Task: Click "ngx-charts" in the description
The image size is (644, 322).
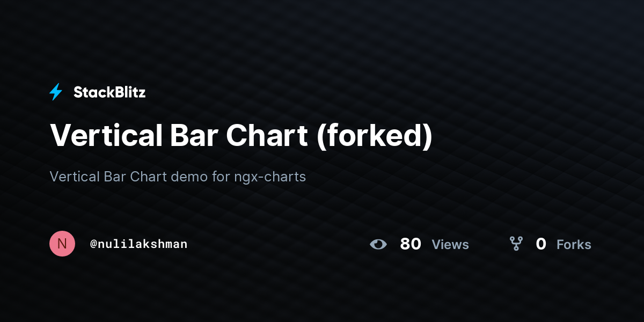Action: click(270, 177)
